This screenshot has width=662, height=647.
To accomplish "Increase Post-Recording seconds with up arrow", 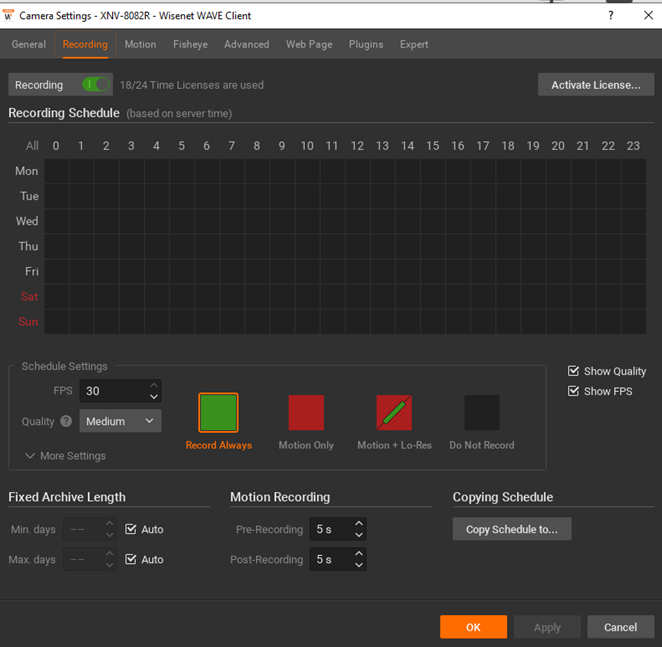I will [359, 553].
